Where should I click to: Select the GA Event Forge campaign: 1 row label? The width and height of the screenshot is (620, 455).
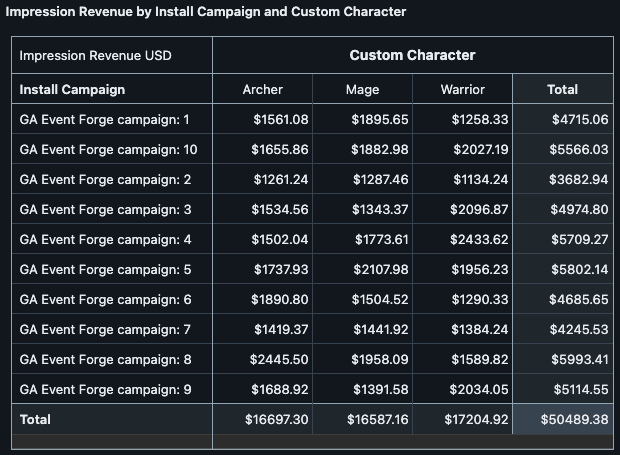click(x=104, y=120)
